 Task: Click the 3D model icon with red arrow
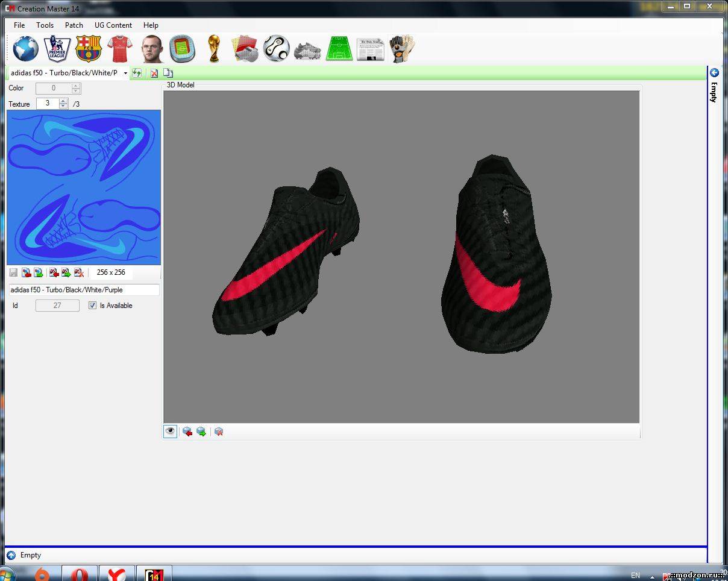pos(187,432)
